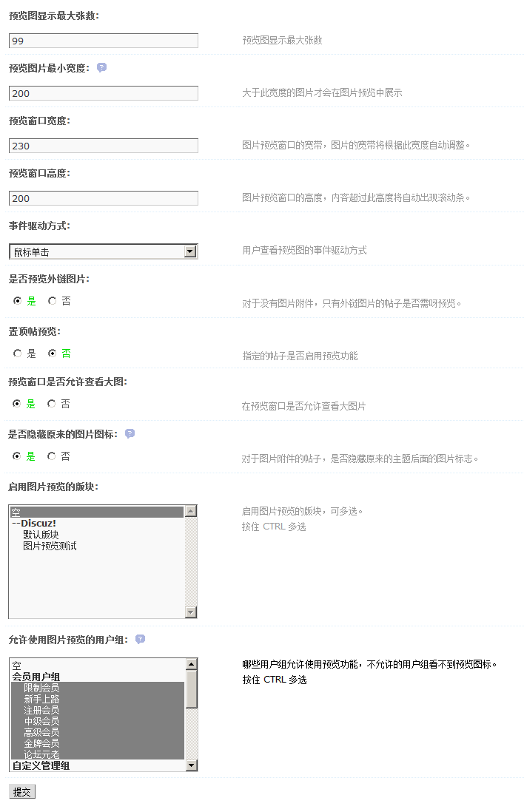Select 图片预览测试 in the forum list
The image size is (524, 812).
tap(97, 546)
